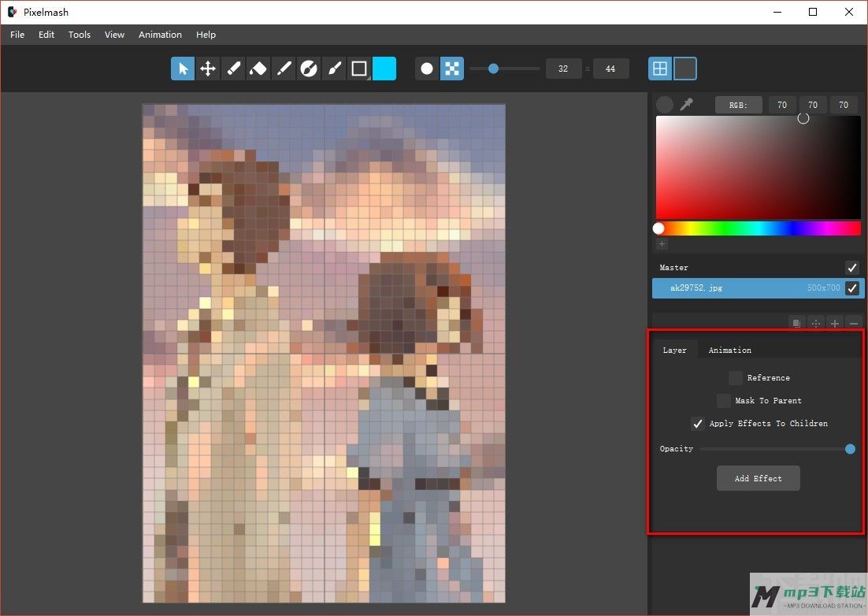Remove layer with the minus icon

point(854,323)
